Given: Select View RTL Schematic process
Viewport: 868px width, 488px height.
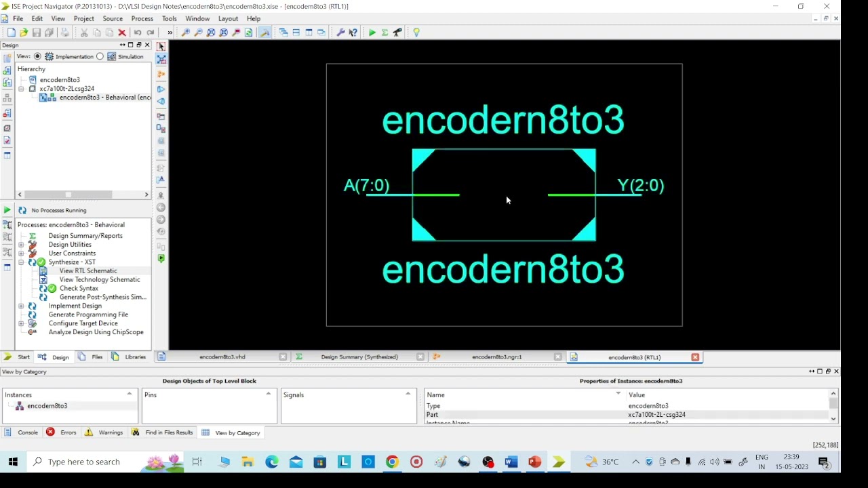Looking at the screenshot, I should [x=88, y=270].
